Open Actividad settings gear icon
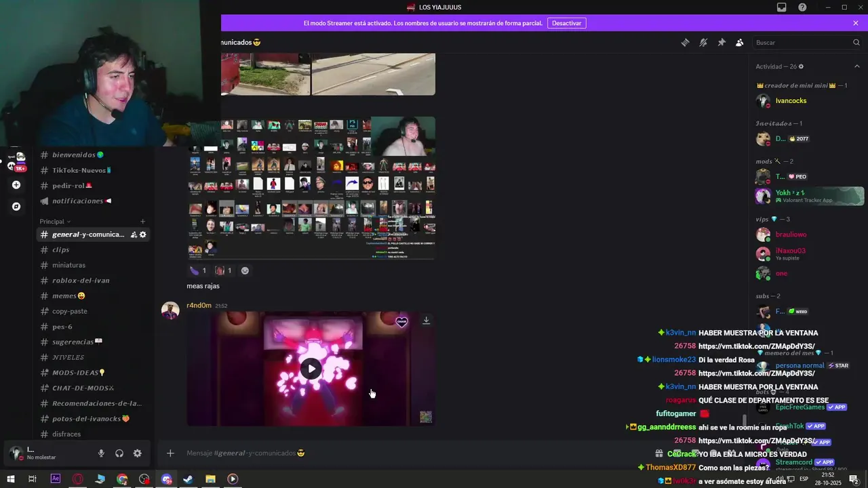Viewport: 868px width, 488px height. [x=801, y=66]
